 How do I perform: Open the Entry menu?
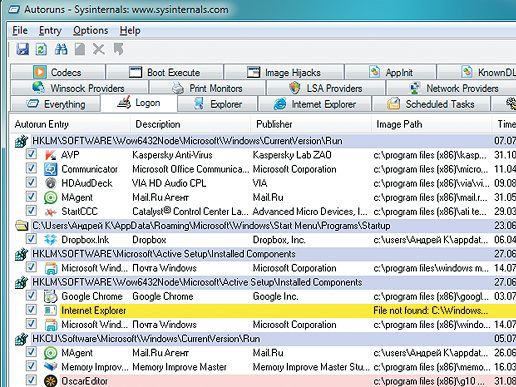coord(50,31)
